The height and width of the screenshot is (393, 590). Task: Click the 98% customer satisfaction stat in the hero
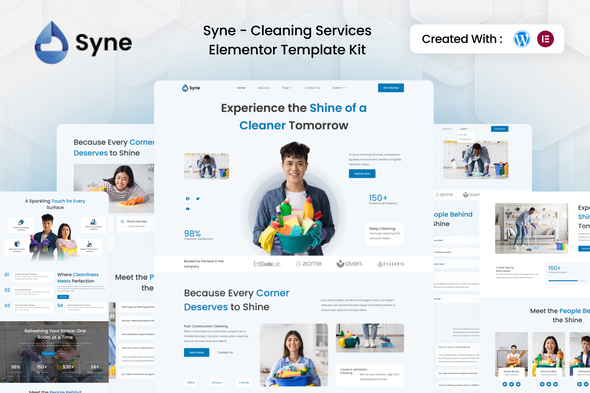coord(198,235)
